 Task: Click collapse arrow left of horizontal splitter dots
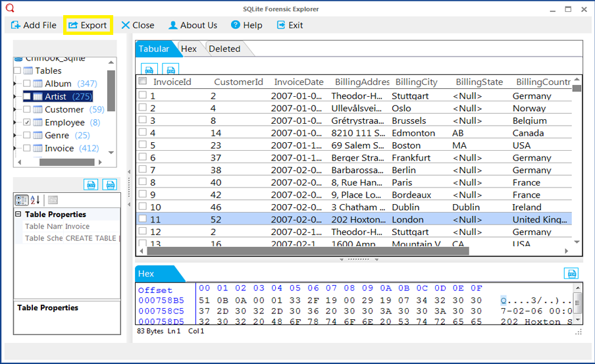click(342, 259)
